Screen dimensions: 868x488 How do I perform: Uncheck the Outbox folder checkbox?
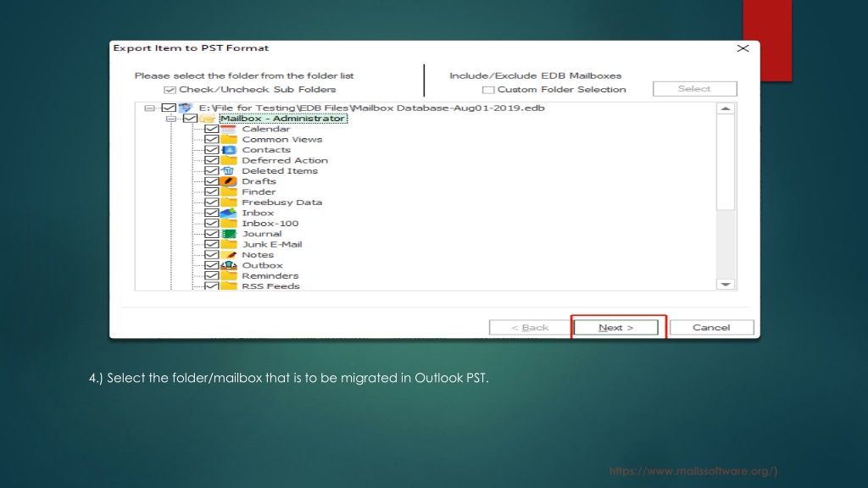point(211,265)
